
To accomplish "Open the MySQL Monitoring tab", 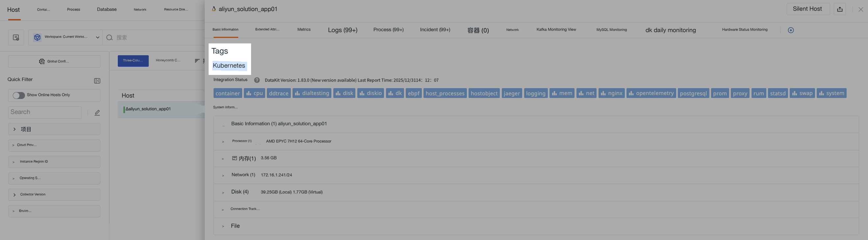I will click(x=611, y=30).
